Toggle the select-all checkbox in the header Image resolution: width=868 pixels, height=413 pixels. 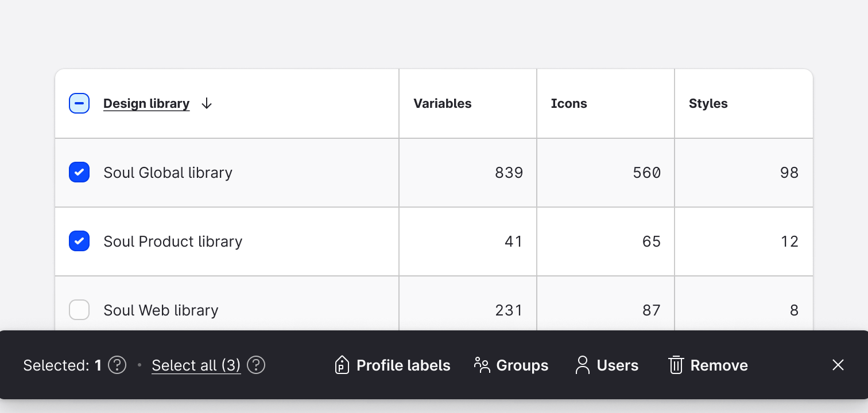pyautogui.click(x=79, y=103)
